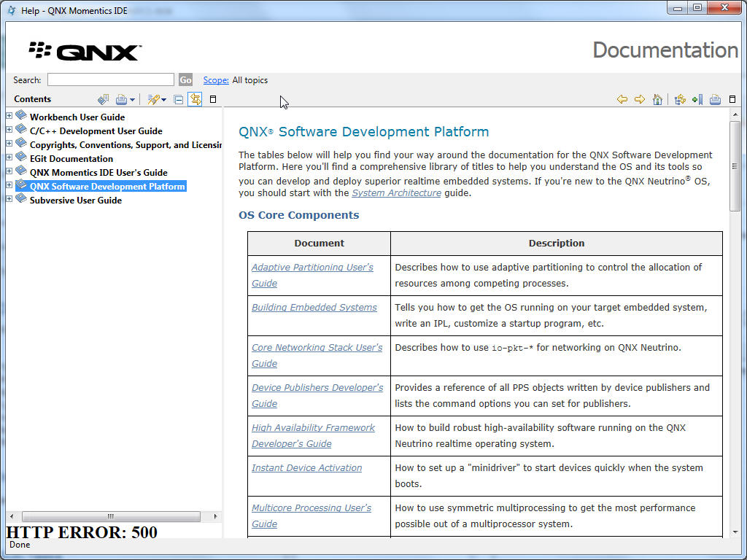This screenshot has width=747, height=560.
Task: Click the Show Result Categories icon in Contents toolbar
Action: click(x=103, y=99)
